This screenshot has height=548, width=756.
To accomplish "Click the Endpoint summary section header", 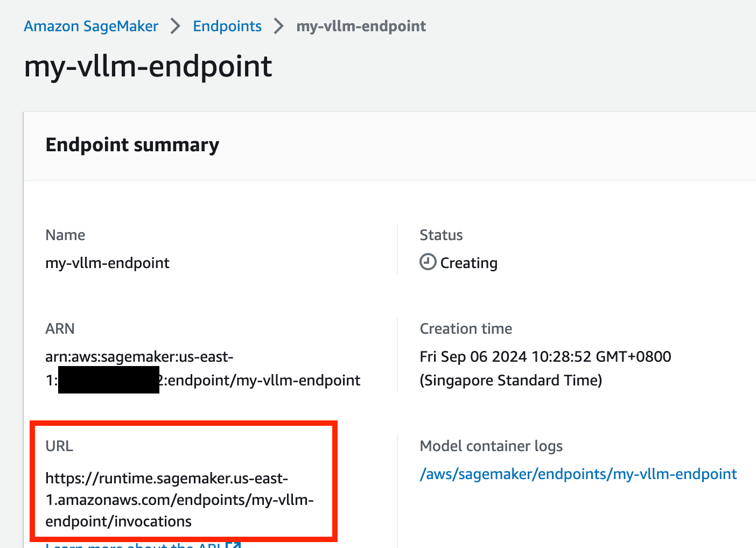I will click(132, 145).
